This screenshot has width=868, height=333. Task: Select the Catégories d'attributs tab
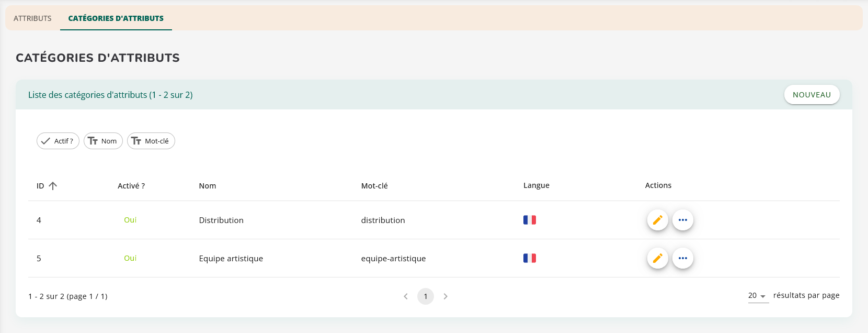[116, 18]
